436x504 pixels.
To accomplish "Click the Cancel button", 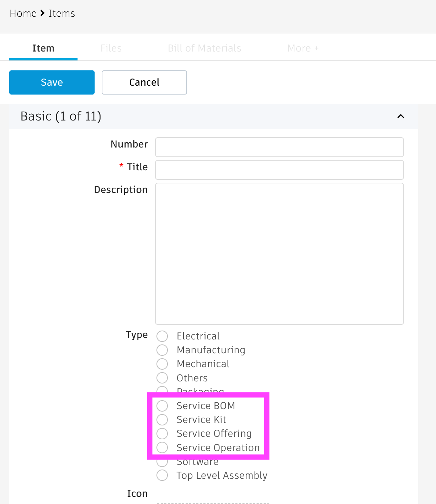I will (x=144, y=82).
